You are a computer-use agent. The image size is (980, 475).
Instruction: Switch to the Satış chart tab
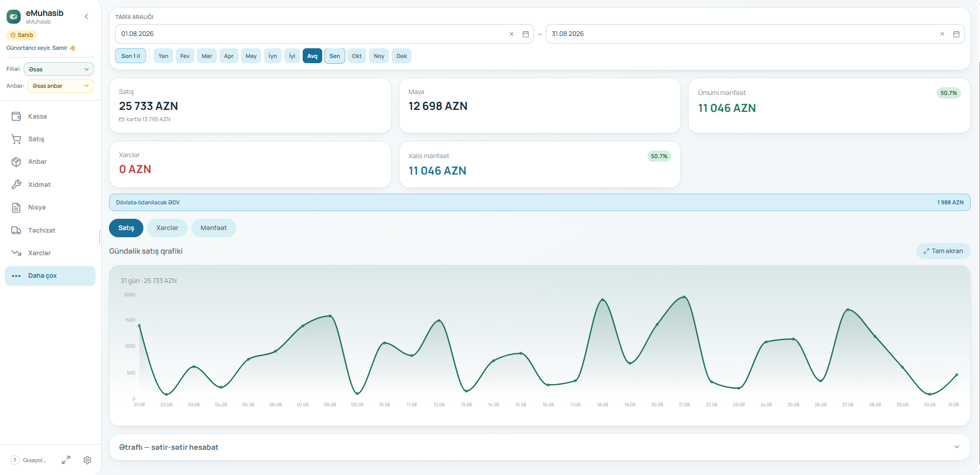pos(126,228)
